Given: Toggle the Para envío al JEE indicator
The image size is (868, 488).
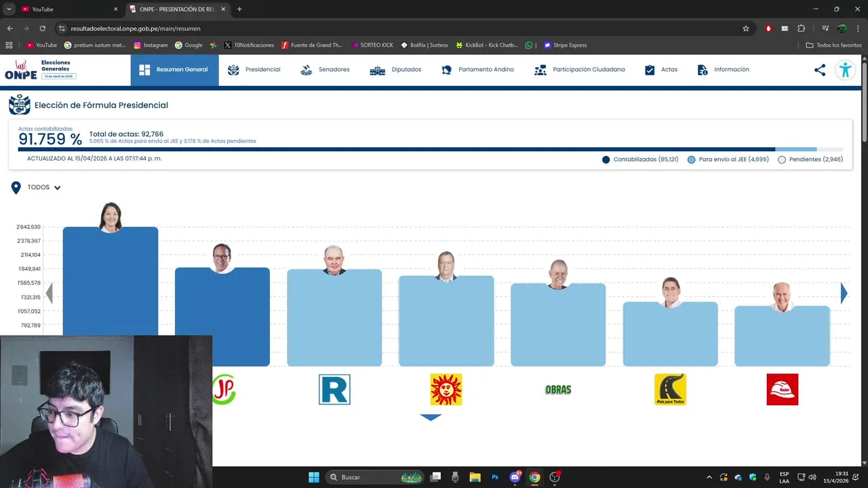Looking at the screenshot, I should coord(692,160).
